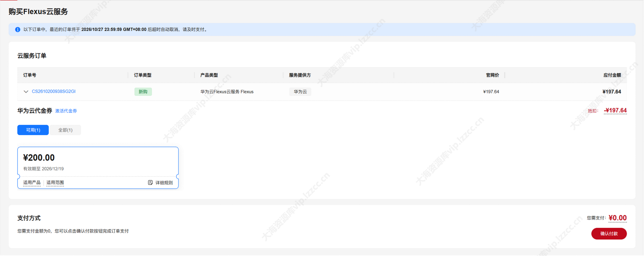Click the 支付方式 section heading
Screen dimensions: 644x256
(29, 218)
